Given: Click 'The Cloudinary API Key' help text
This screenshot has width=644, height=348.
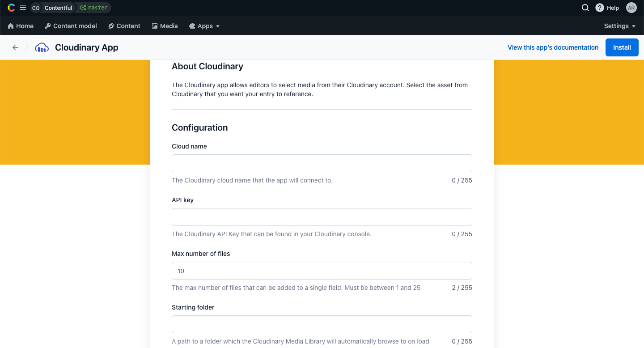Looking at the screenshot, I should point(271,234).
